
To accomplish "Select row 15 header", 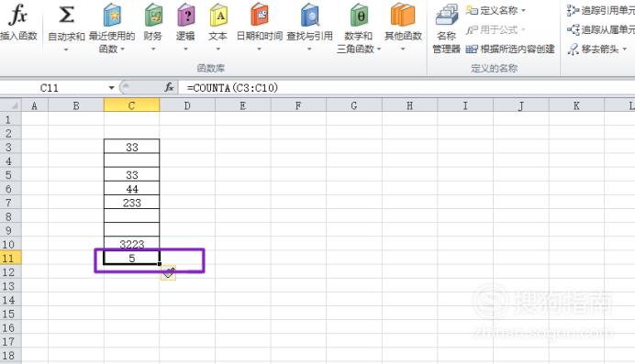I will click(10, 314).
